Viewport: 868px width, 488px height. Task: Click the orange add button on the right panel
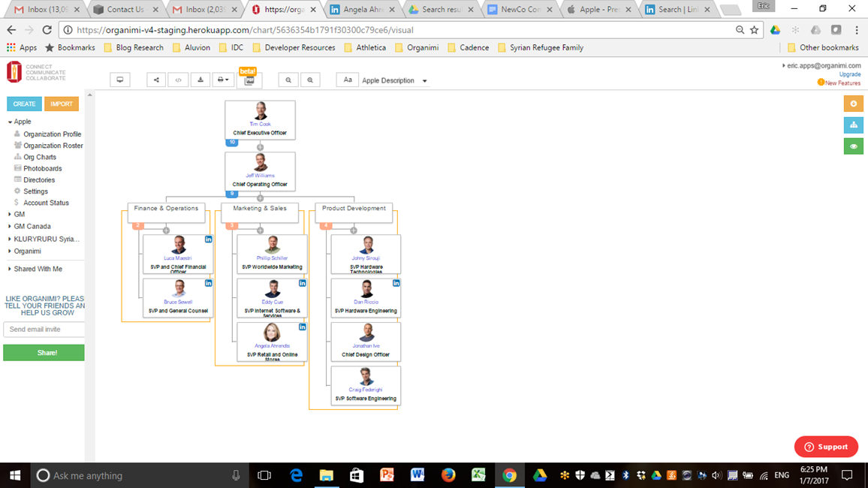(x=854, y=104)
